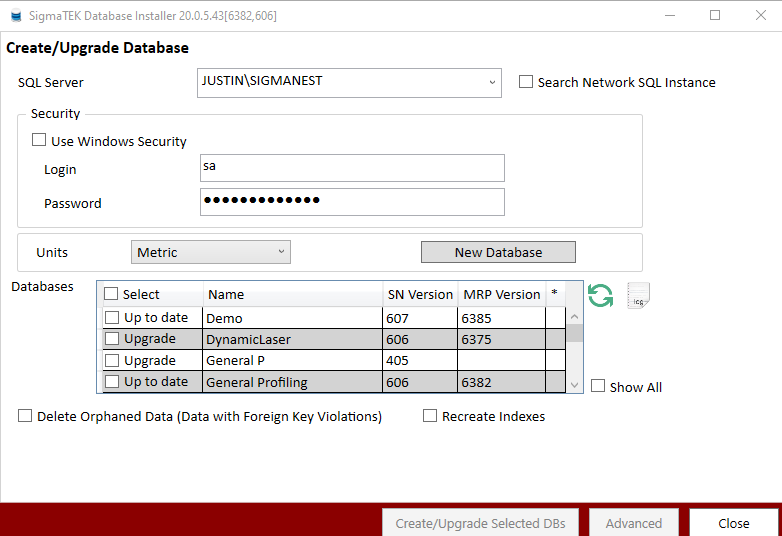Minimize the Database Installer window
The height and width of the screenshot is (536, 782).
coord(670,15)
